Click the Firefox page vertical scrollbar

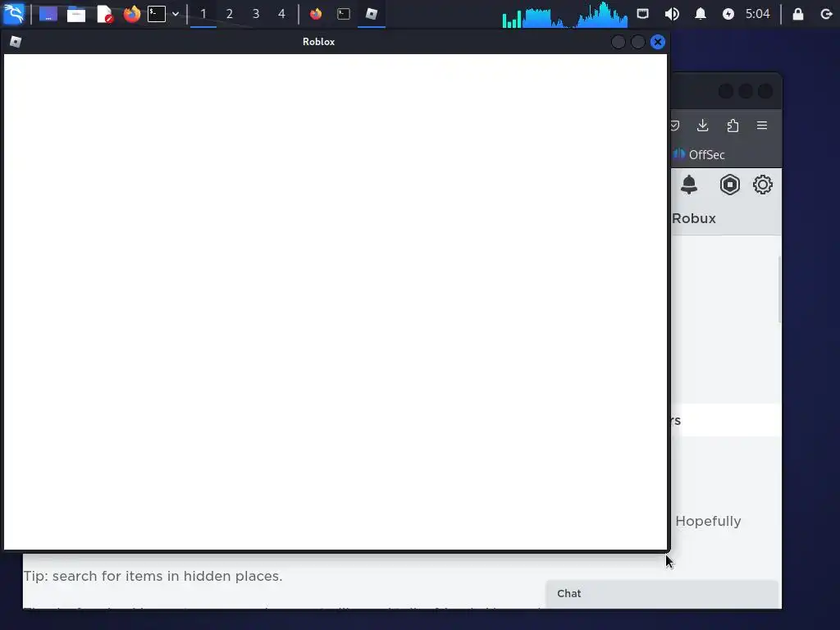[x=779, y=290]
